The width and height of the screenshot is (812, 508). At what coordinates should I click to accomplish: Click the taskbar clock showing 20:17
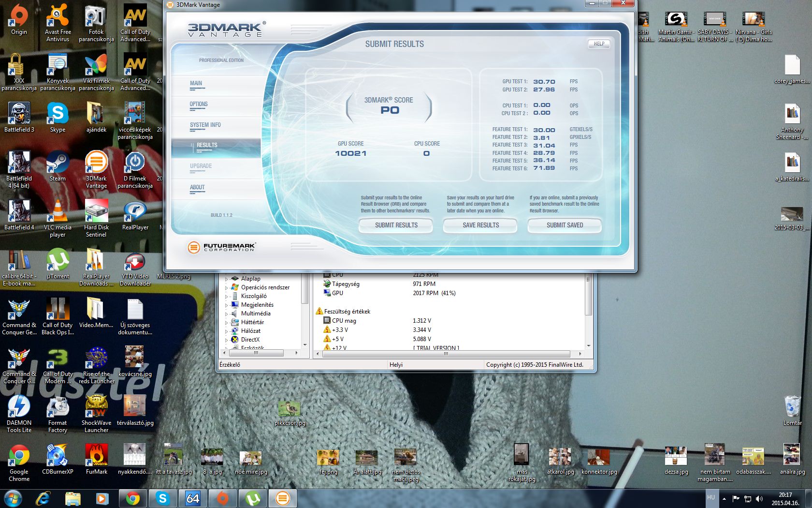[785, 499]
